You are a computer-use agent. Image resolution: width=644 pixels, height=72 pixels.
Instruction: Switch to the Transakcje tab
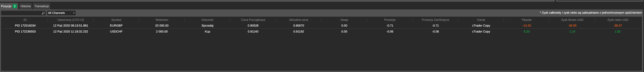pyautogui.click(x=42, y=6)
